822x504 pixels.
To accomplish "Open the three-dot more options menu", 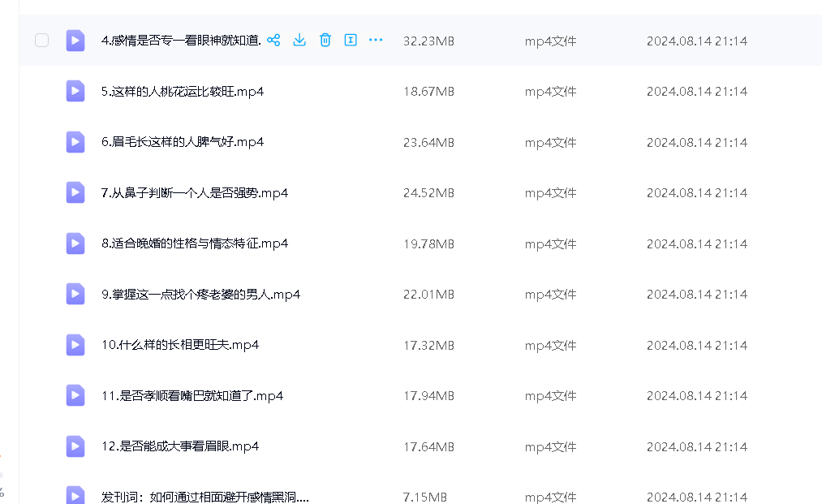I will 376,40.
